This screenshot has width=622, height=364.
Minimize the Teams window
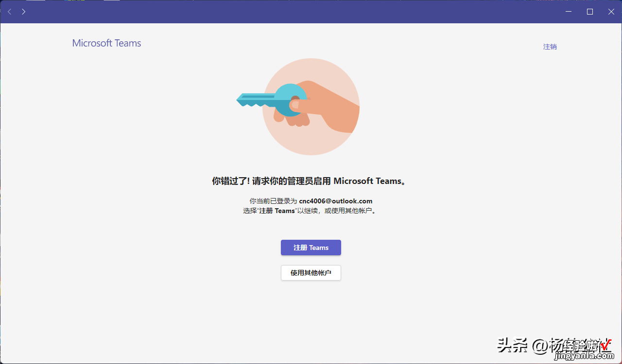pyautogui.click(x=569, y=12)
